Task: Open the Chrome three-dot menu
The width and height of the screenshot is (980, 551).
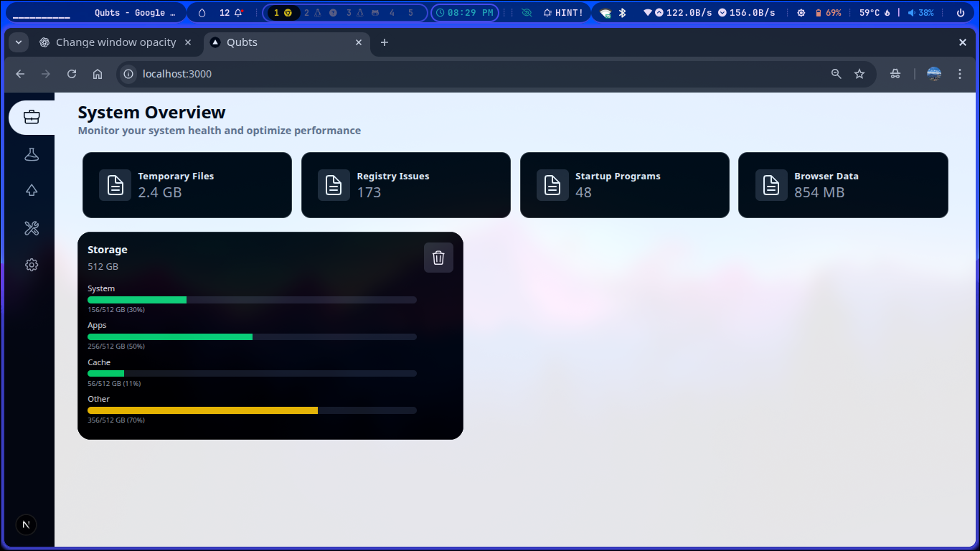Action: [x=960, y=74]
